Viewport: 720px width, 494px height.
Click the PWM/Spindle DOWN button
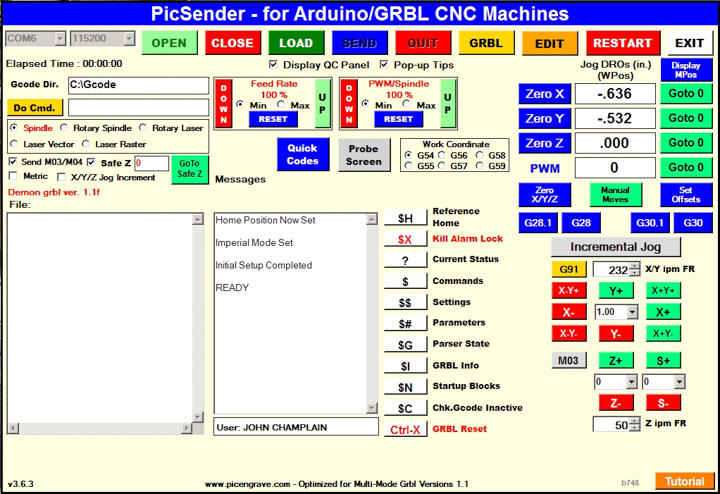pyautogui.click(x=349, y=103)
